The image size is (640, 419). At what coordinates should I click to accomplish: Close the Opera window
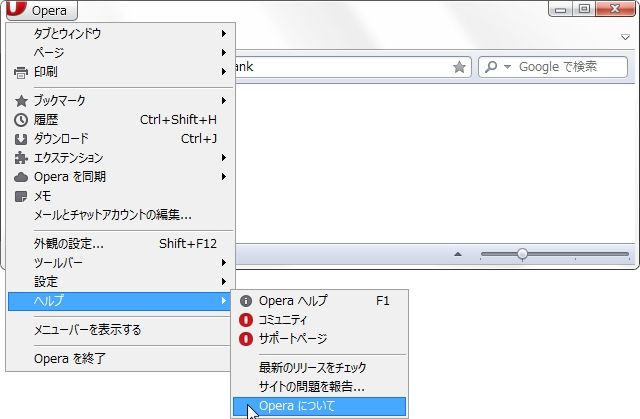(x=615, y=9)
